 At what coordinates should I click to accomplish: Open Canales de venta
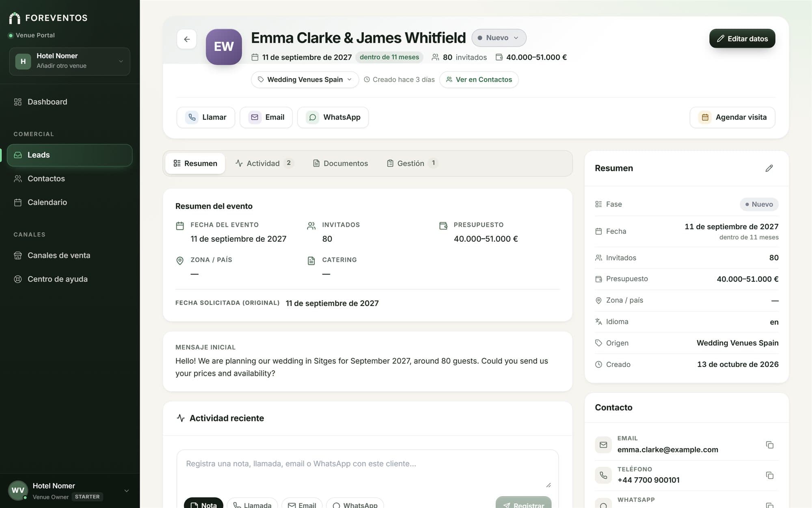coord(69,256)
